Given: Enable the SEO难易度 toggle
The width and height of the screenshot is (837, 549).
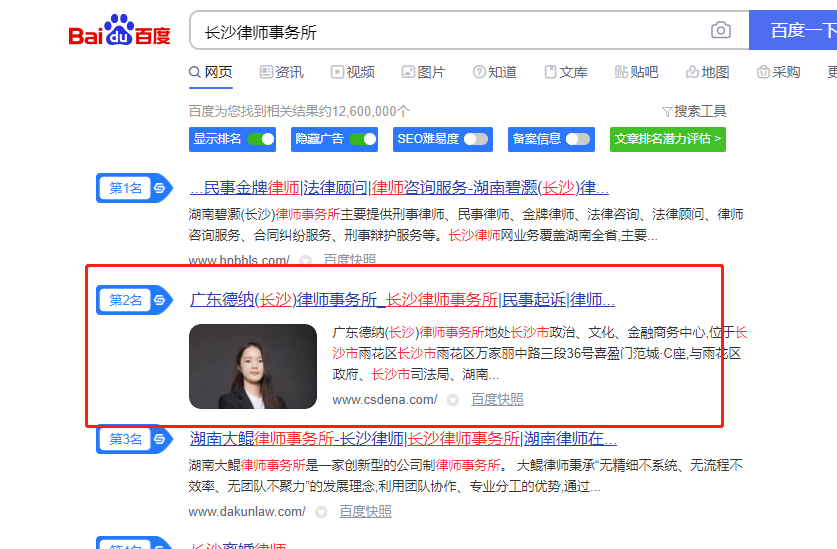Looking at the screenshot, I should click(x=475, y=139).
